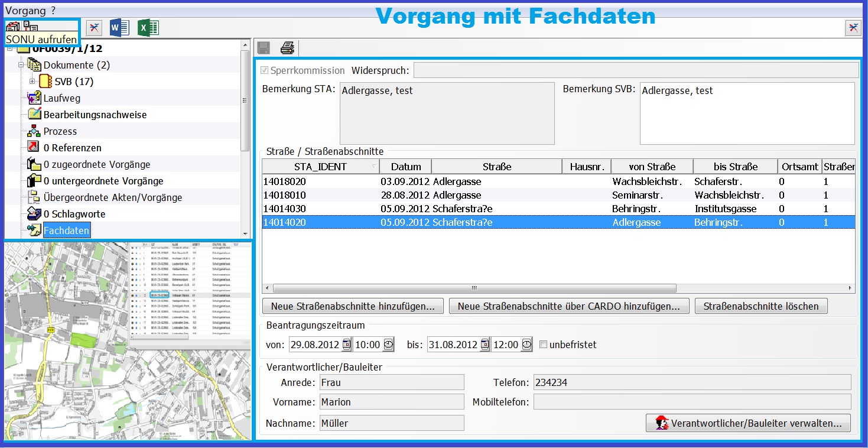The height and width of the screenshot is (448, 868).
Task: Click the printer icon
Action: (x=287, y=48)
